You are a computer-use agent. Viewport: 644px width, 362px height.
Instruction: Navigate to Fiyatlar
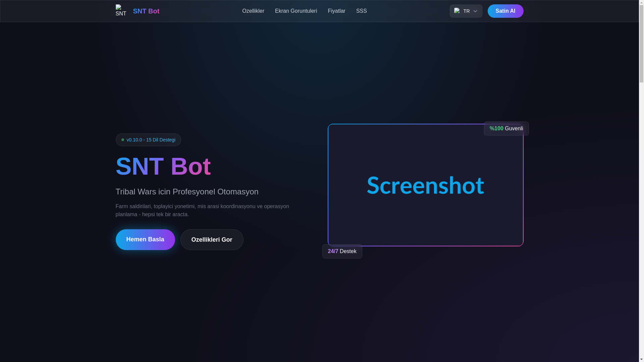click(336, 11)
